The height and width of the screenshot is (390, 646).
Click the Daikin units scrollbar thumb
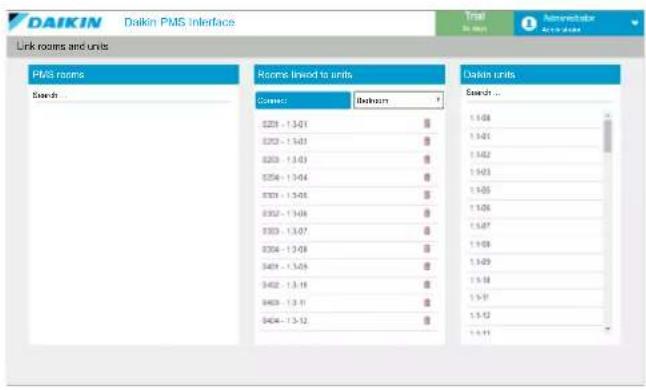point(608,136)
